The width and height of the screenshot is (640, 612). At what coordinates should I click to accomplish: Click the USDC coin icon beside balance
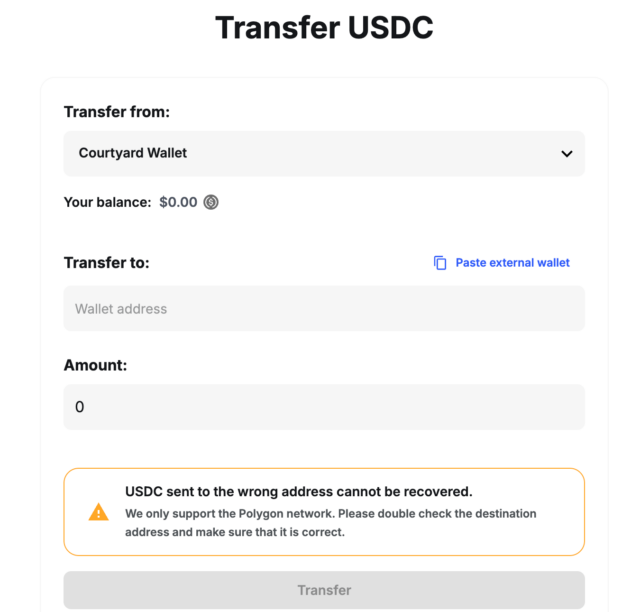211,202
